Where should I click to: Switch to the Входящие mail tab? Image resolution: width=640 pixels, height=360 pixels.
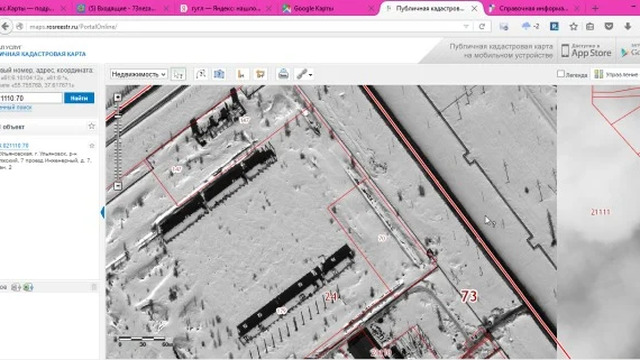[x=122, y=8]
